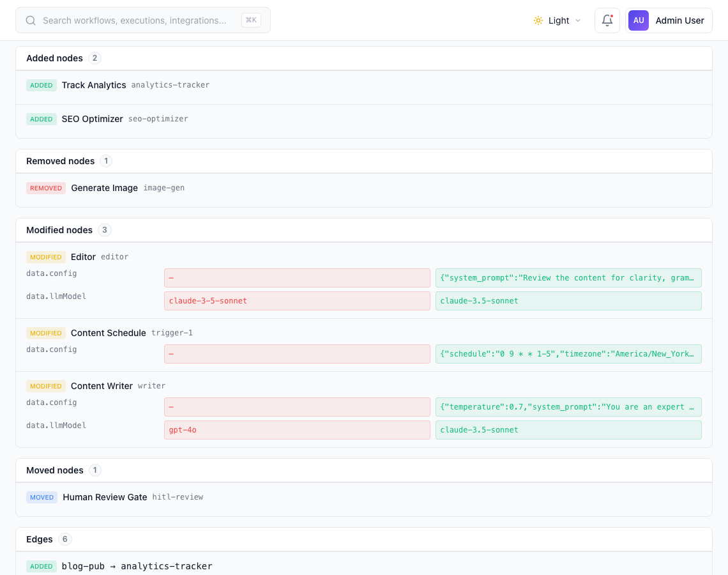Screen dimensions: 728x575
Task: Select the Editor node name
Action: (x=83, y=257)
